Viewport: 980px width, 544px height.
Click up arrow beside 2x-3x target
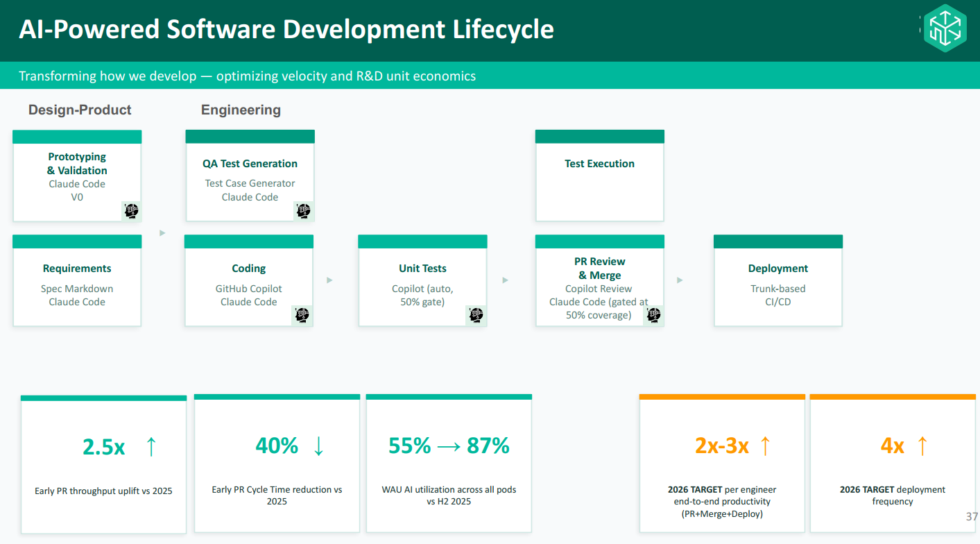click(x=765, y=445)
